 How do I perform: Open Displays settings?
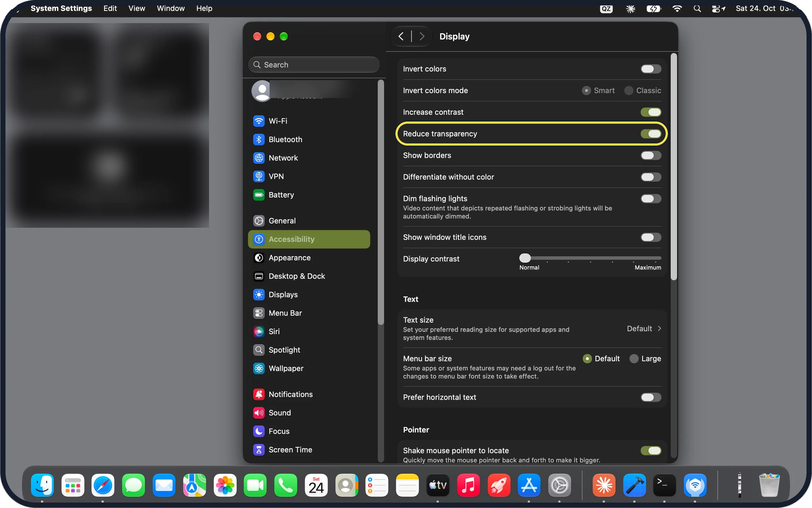pyautogui.click(x=309, y=295)
